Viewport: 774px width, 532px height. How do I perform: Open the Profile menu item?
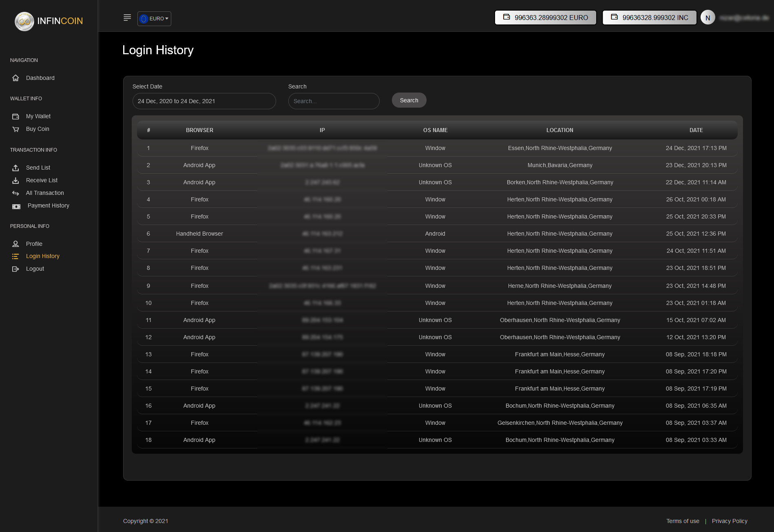coord(34,244)
